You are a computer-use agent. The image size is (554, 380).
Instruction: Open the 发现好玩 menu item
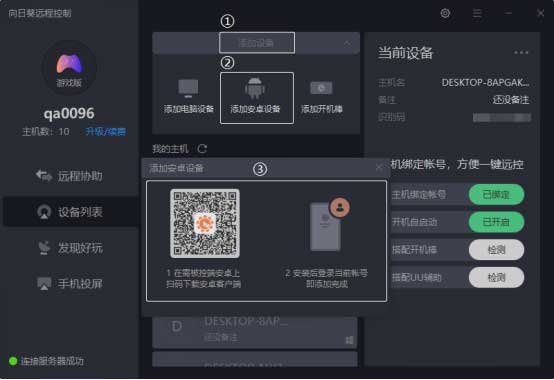click(x=69, y=248)
